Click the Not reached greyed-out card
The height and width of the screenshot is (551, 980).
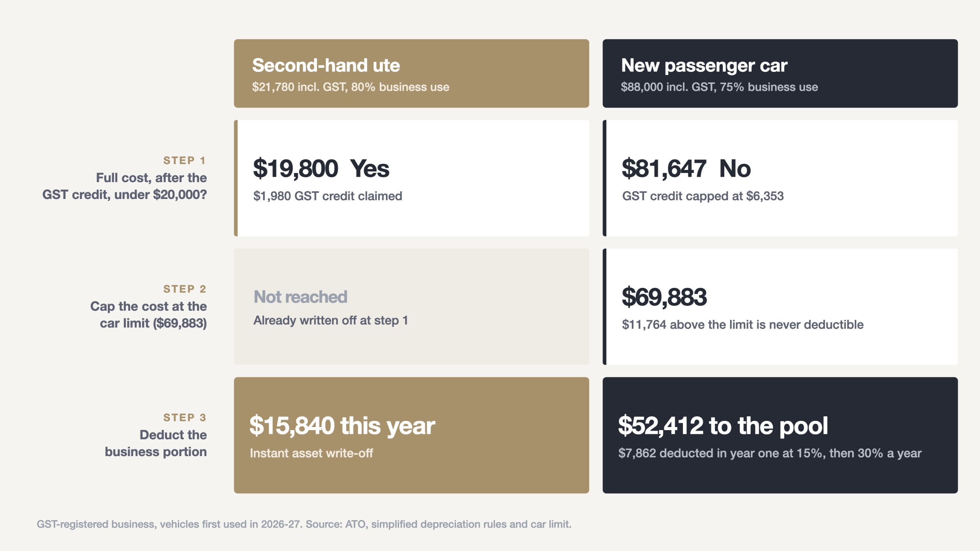[x=411, y=306]
